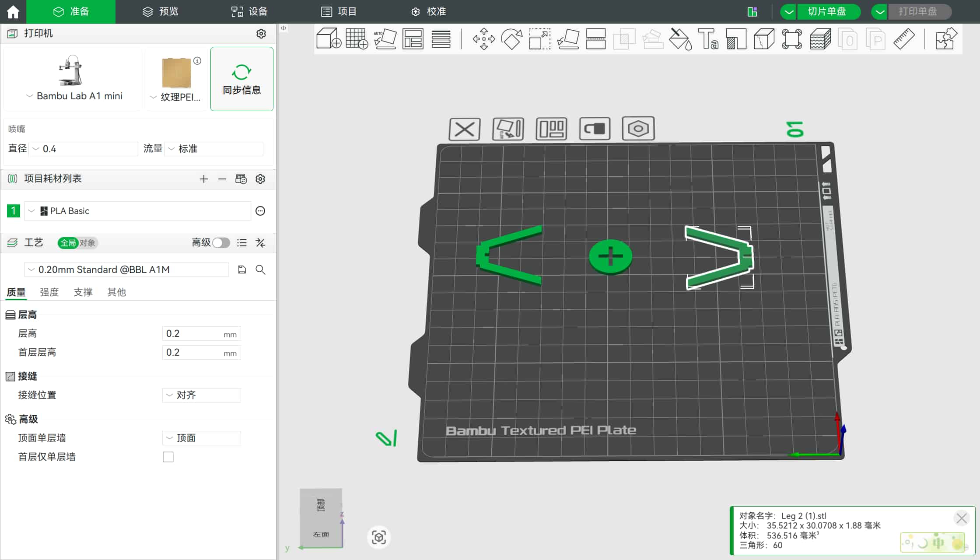Viewport: 980px width, 560px height.
Task: Click the Add Plate grid icon
Action: 357,39
